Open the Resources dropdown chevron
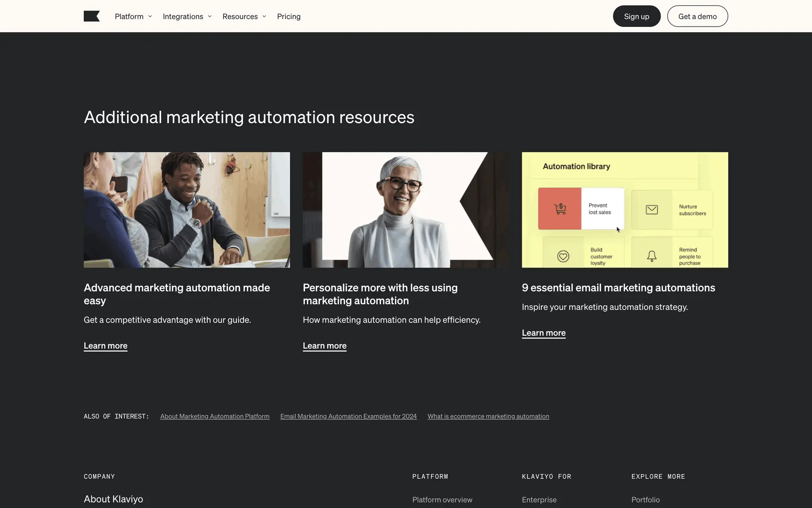812x508 pixels. (264, 17)
